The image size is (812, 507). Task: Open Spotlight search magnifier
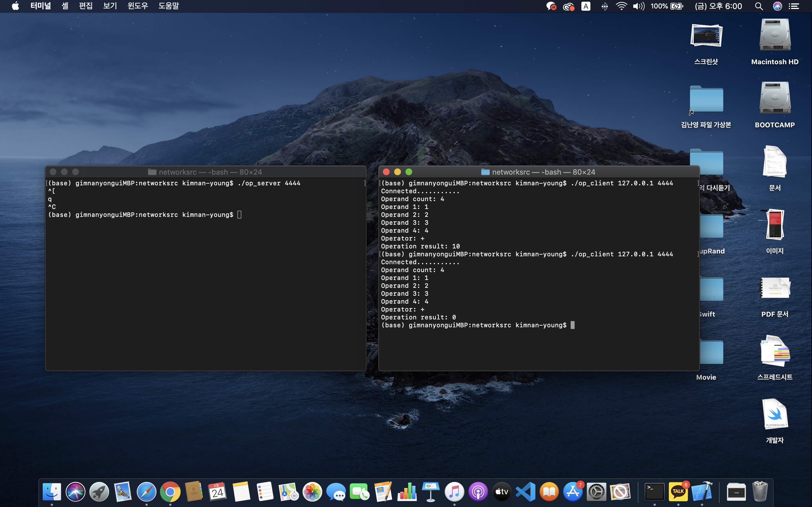[x=759, y=6]
